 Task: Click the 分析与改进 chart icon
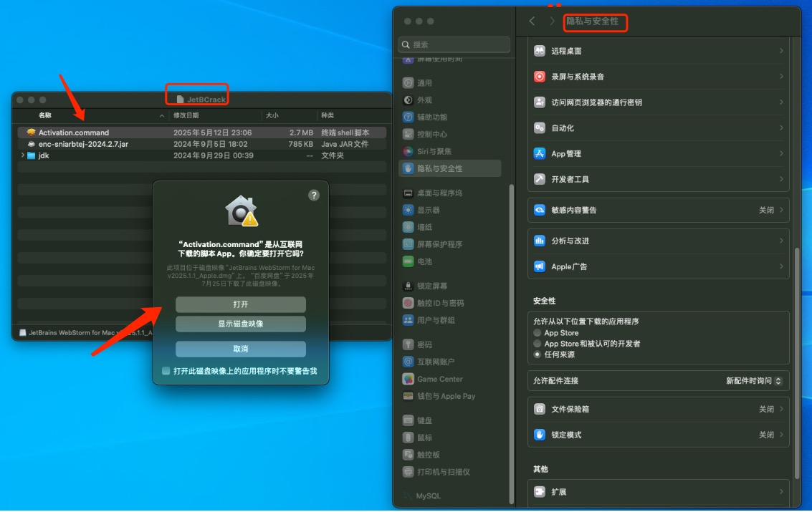pos(540,241)
